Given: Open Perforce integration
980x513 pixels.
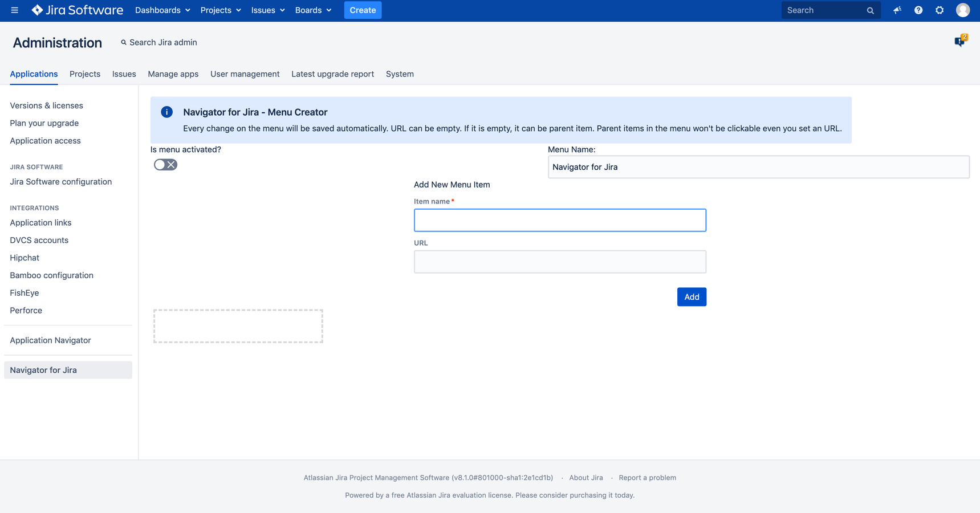Looking at the screenshot, I should point(26,311).
